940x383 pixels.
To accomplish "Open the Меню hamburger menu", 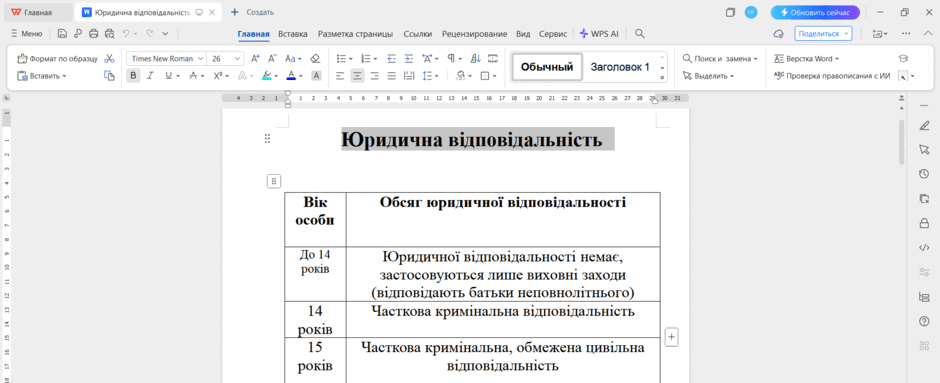I will [x=26, y=34].
